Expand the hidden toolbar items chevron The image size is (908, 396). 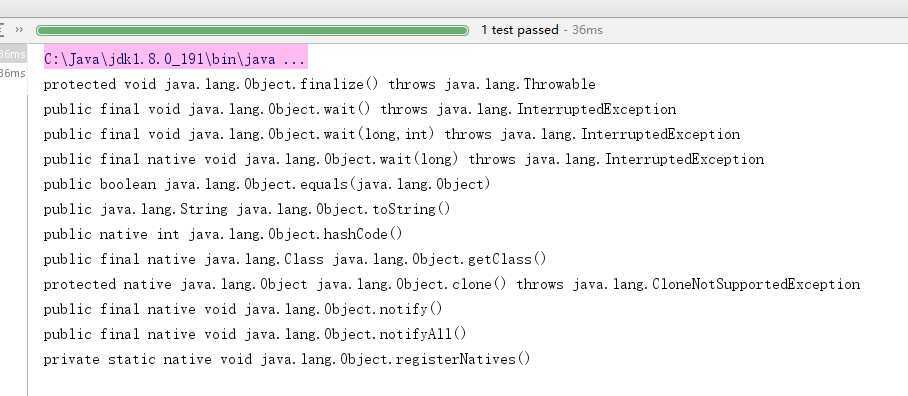tap(19, 30)
